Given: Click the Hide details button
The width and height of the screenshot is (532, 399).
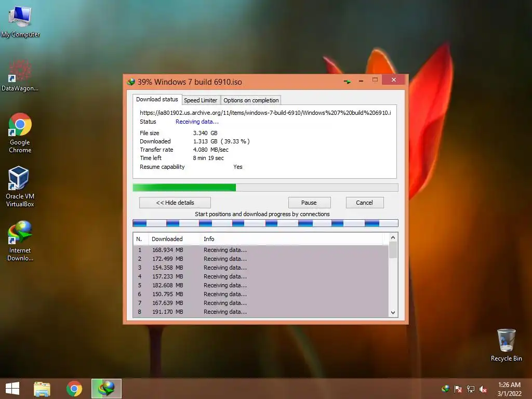Looking at the screenshot, I should pyautogui.click(x=175, y=203).
